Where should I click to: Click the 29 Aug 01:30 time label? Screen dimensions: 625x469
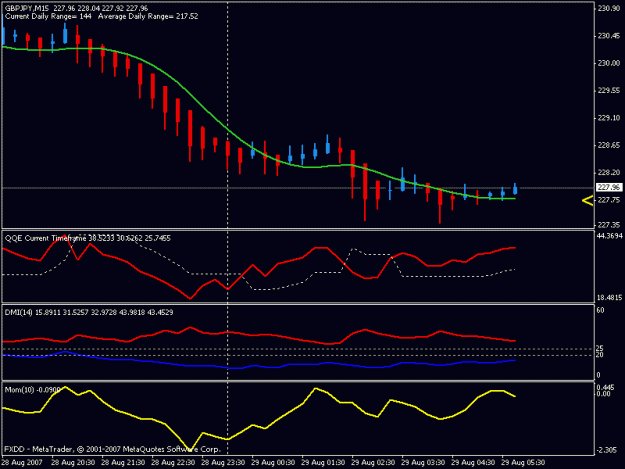point(323,463)
